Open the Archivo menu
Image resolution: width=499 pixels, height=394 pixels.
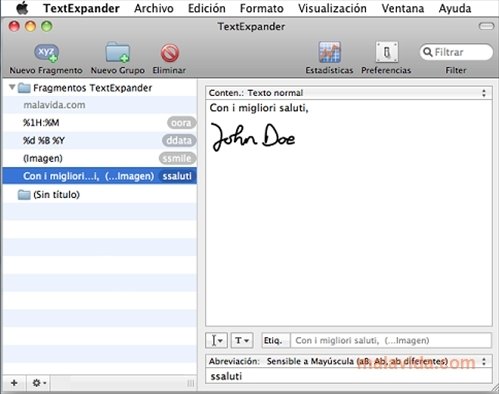(154, 8)
